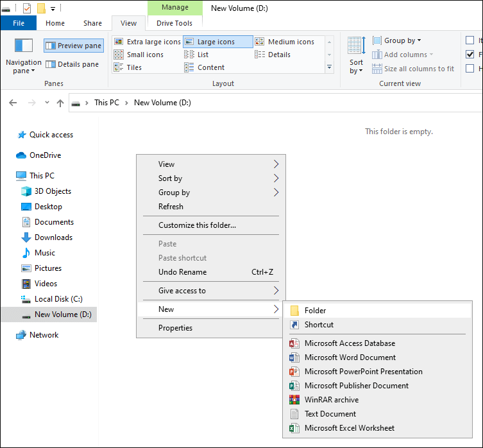Click the up arrow navigation button
Image resolution: width=483 pixels, height=448 pixels.
(x=60, y=103)
